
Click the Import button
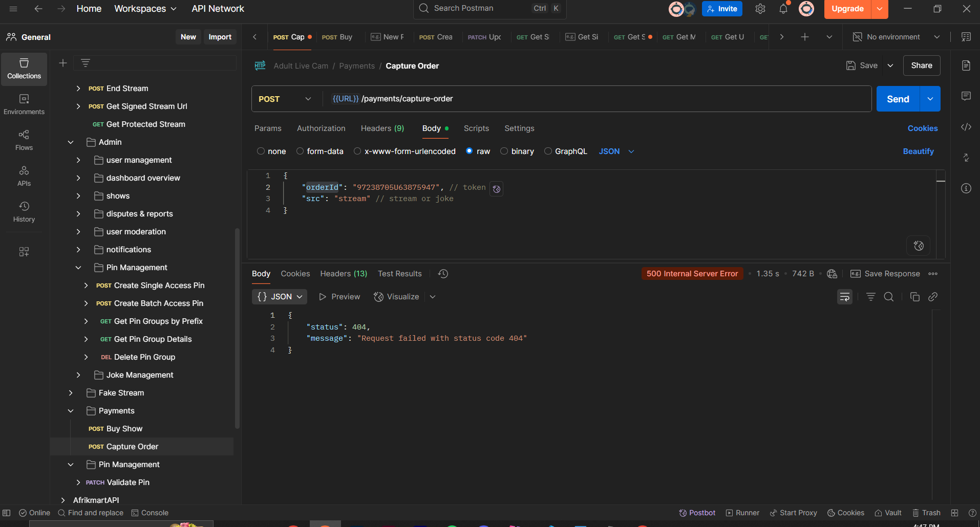(x=220, y=37)
